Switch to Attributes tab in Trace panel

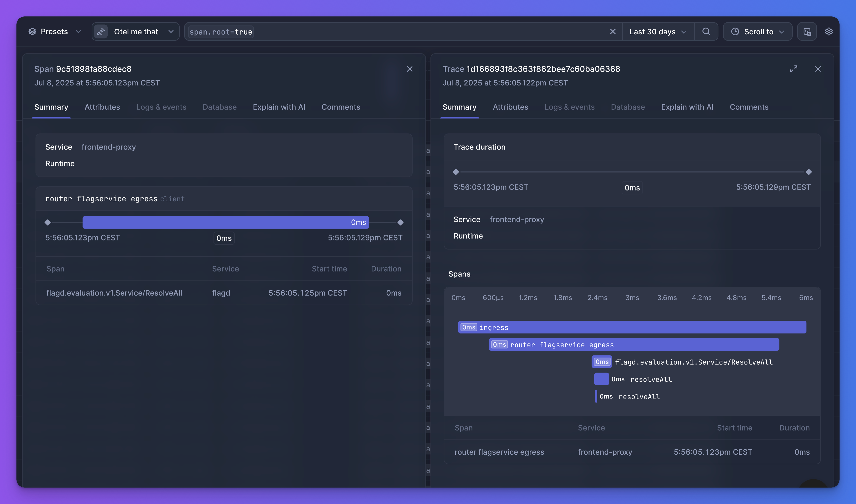pos(511,107)
